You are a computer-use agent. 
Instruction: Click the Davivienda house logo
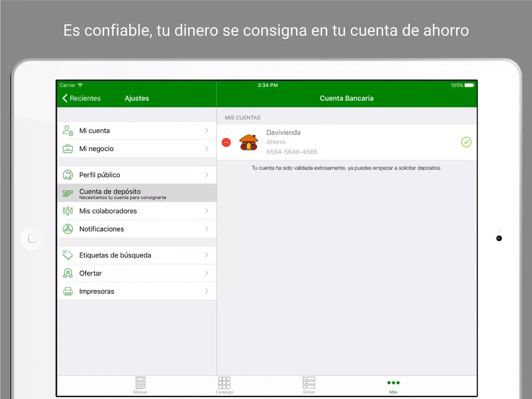click(x=249, y=142)
